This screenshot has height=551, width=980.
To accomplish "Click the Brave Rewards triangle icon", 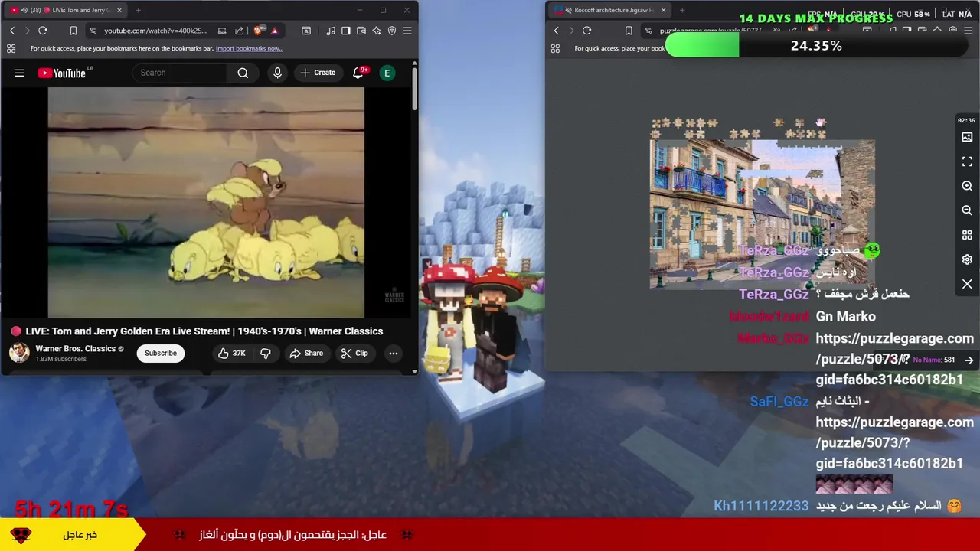I will (274, 31).
